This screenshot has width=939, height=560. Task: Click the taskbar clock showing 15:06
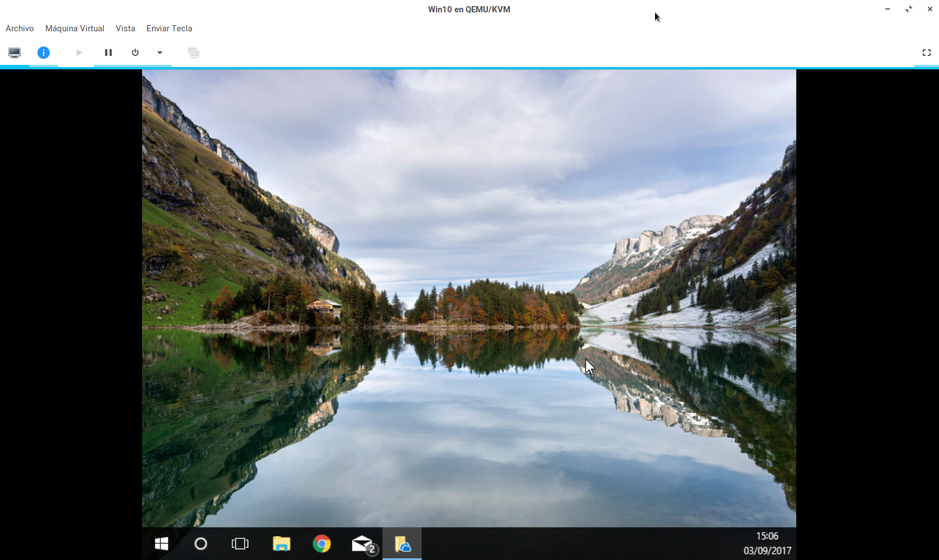767,543
